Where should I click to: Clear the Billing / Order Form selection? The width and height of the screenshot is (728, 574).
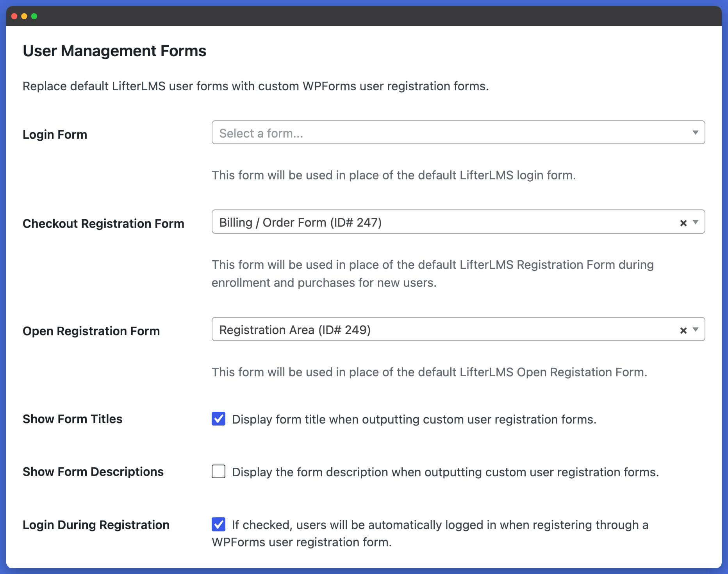click(683, 223)
